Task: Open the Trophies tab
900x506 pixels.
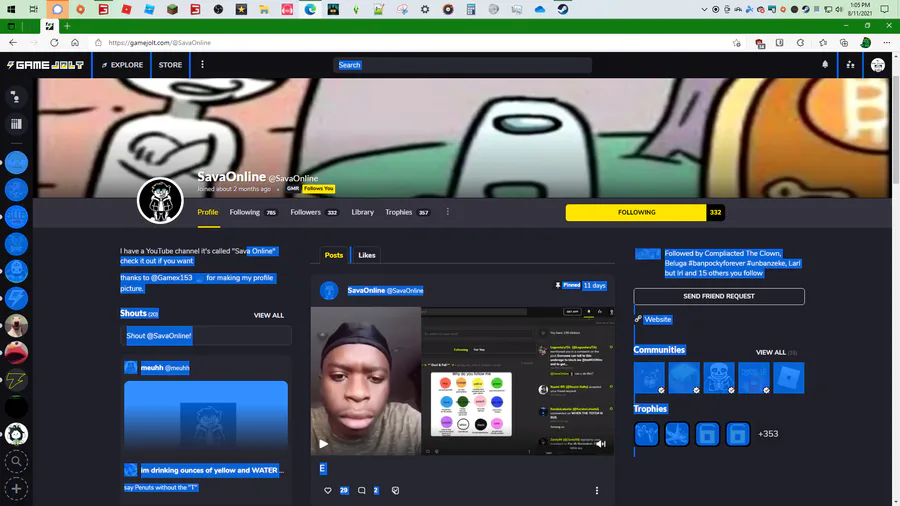Action: (x=407, y=212)
